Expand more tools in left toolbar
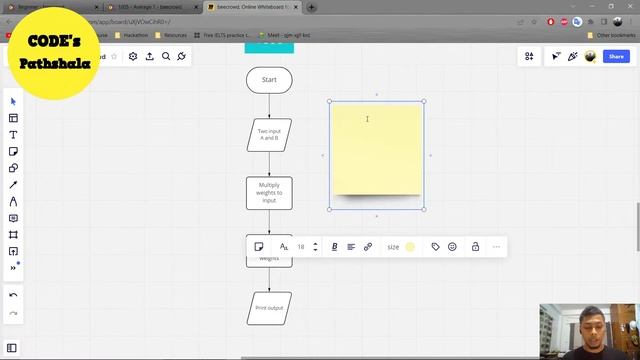The image size is (640, 360). [13, 268]
